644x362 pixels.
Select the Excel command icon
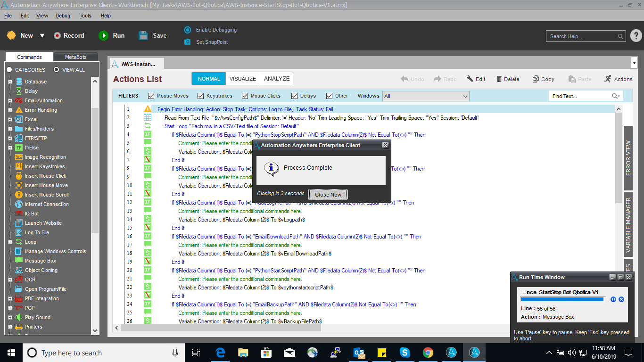[19, 119]
